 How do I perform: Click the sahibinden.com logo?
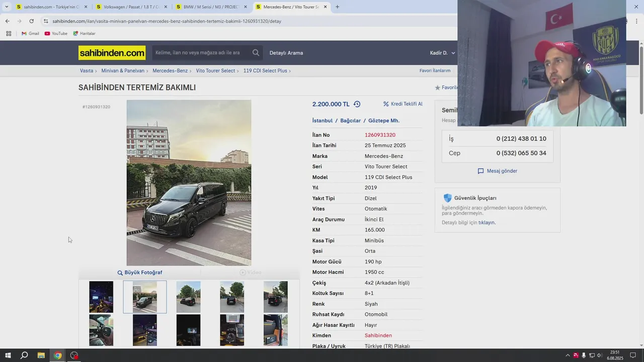coord(112,53)
